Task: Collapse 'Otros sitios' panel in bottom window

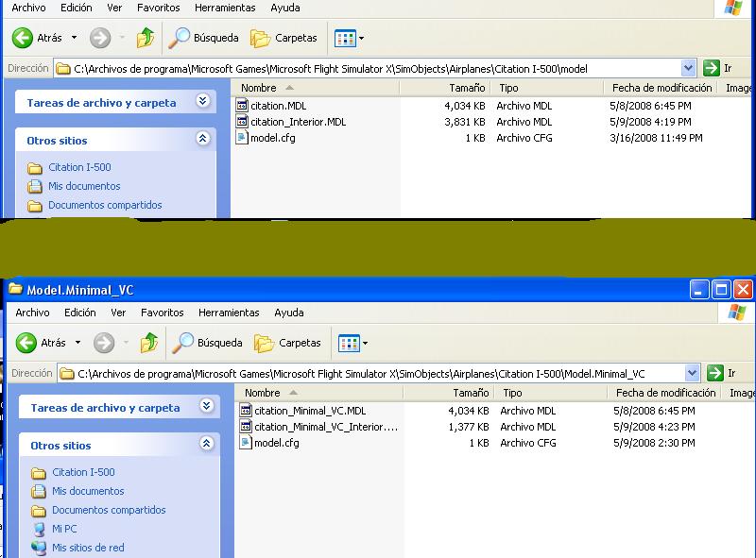Action: pos(206,445)
